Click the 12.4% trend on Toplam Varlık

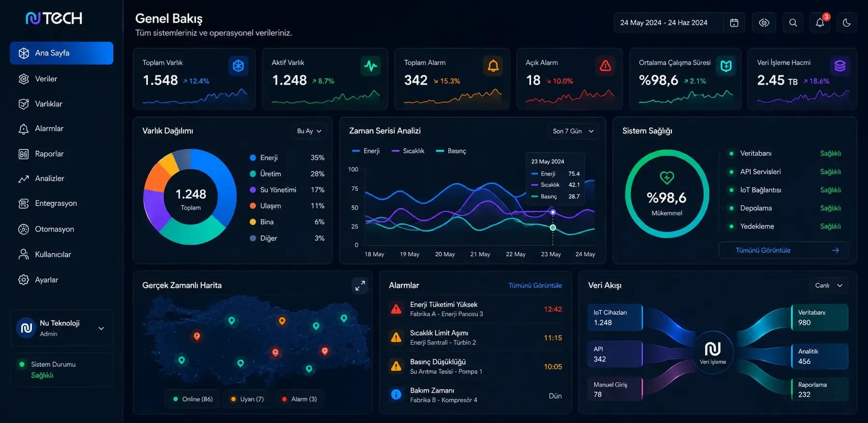[x=196, y=81]
